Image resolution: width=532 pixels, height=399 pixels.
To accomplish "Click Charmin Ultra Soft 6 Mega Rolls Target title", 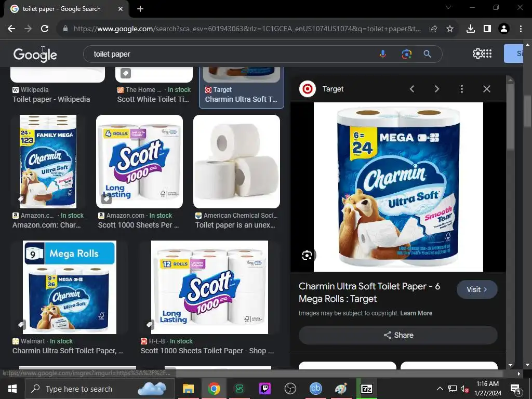I will (369, 292).
